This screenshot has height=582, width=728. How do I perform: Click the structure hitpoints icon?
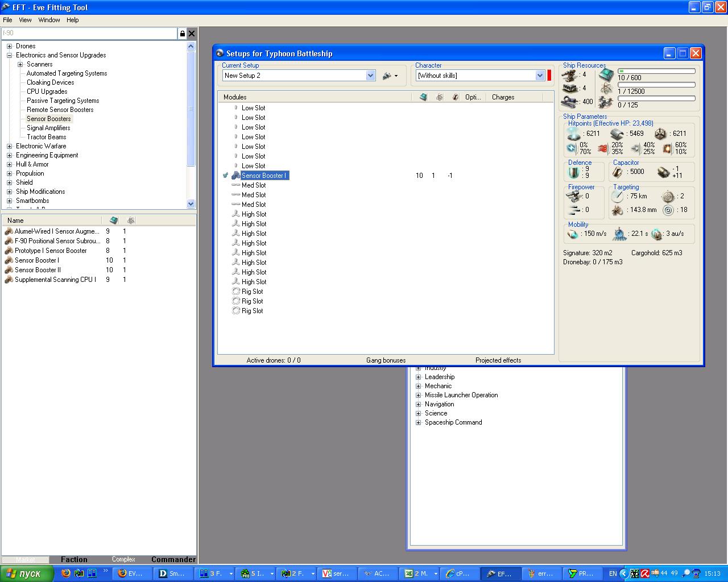click(x=660, y=134)
